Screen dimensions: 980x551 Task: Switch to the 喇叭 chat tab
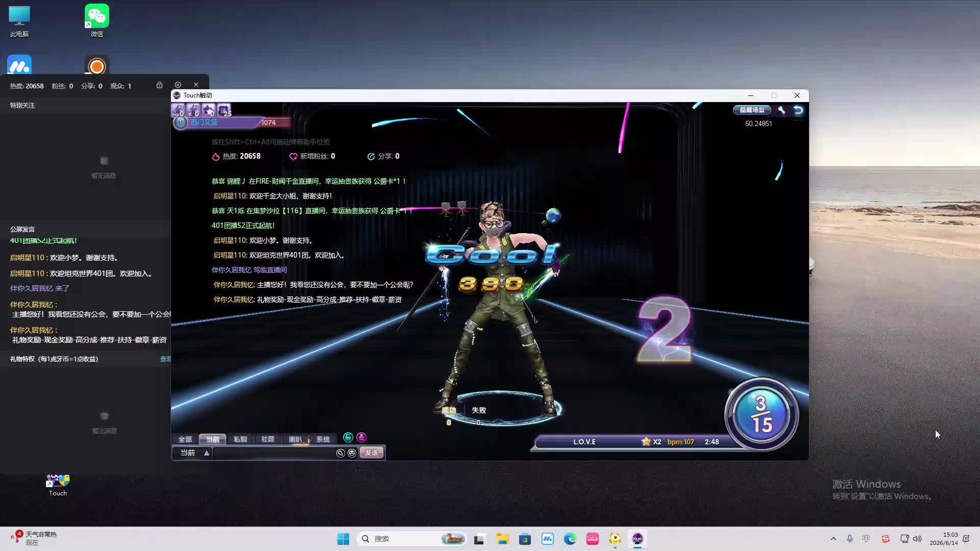(296, 439)
